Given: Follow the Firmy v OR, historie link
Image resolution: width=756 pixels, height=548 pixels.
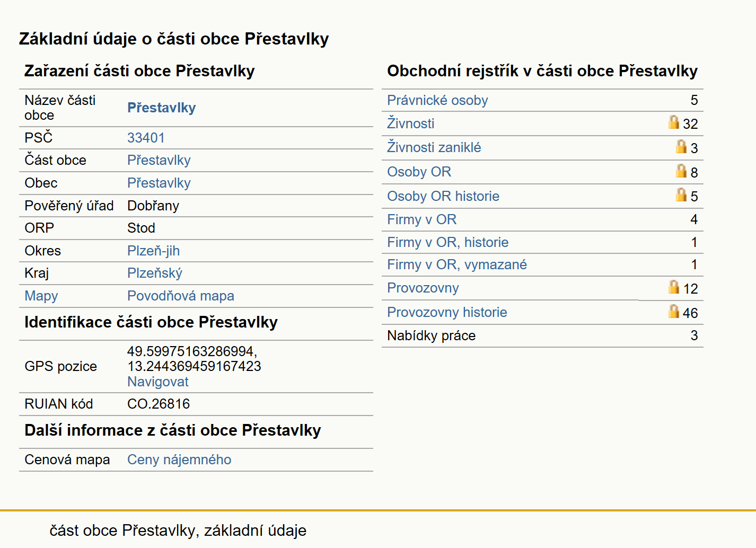Looking at the screenshot, I should point(447,242).
